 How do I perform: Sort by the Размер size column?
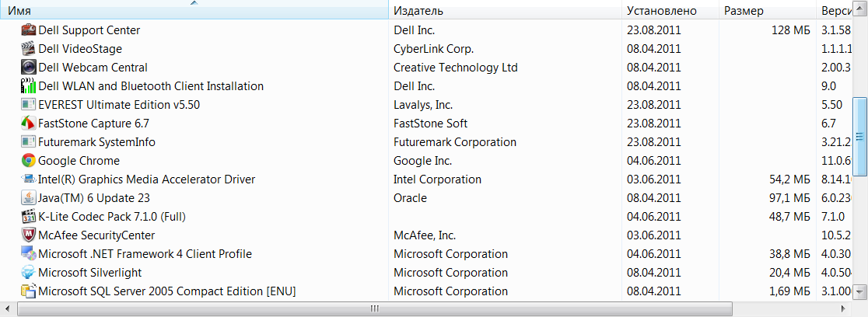coord(765,11)
